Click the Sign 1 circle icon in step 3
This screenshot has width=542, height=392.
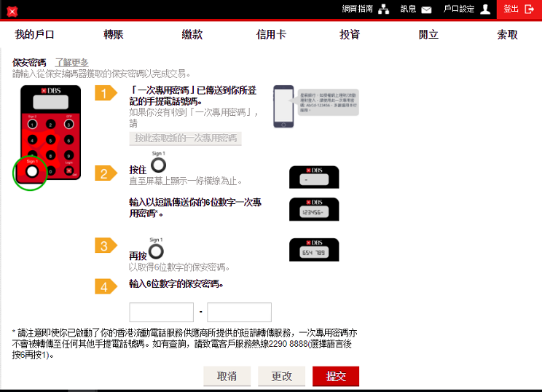157,251
